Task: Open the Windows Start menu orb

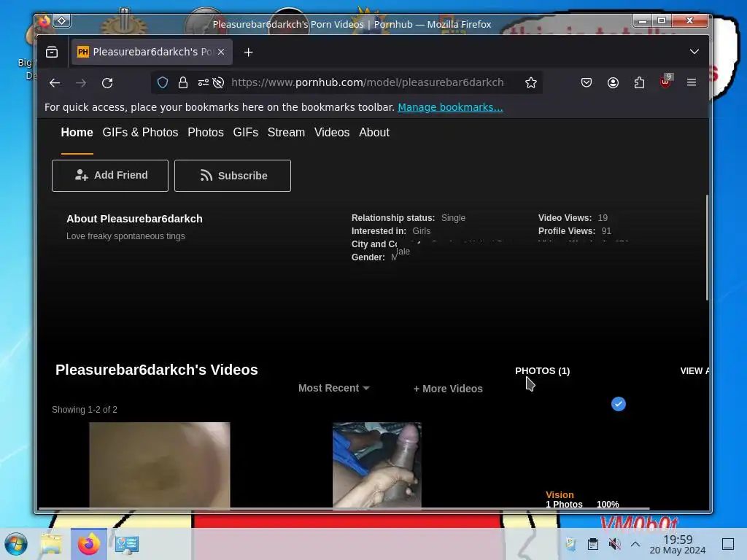Action: click(16, 544)
